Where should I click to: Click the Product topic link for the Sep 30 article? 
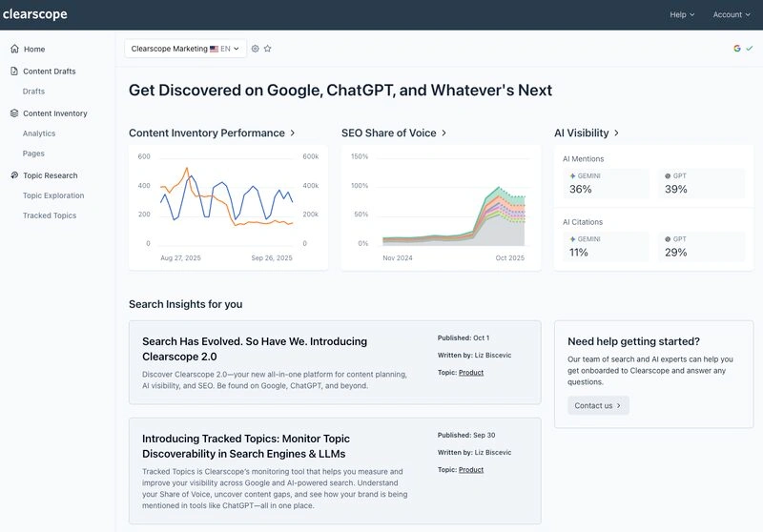(x=471, y=470)
